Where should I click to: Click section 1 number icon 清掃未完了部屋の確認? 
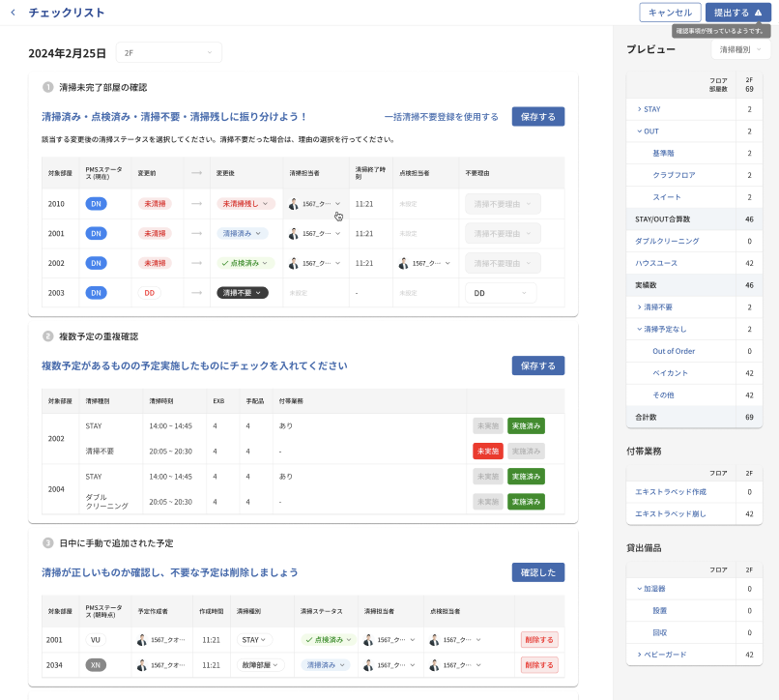[x=47, y=87]
